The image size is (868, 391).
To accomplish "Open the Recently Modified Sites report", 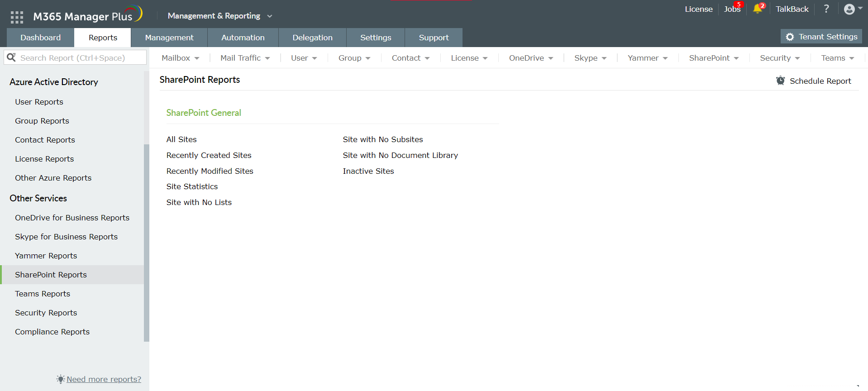I will (x=210, y=171).
